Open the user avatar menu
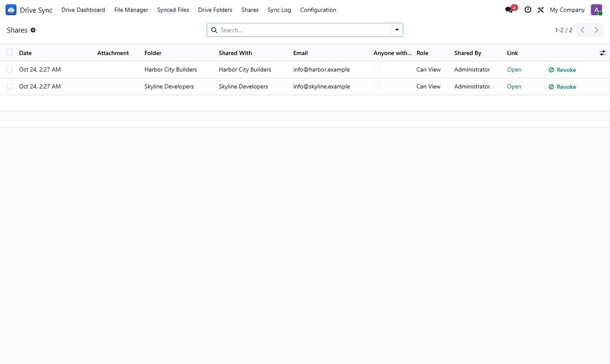This screenshot has height=364, width=610. coord(596,10)
